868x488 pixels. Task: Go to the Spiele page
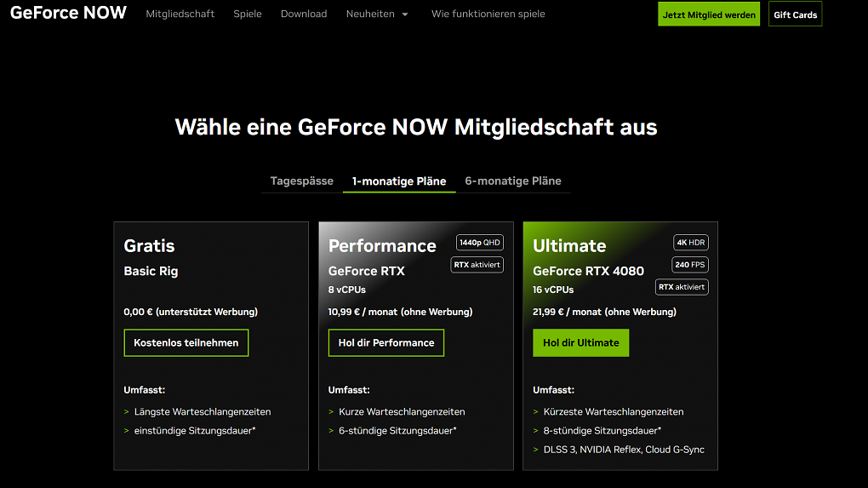[x=248, y=14]
